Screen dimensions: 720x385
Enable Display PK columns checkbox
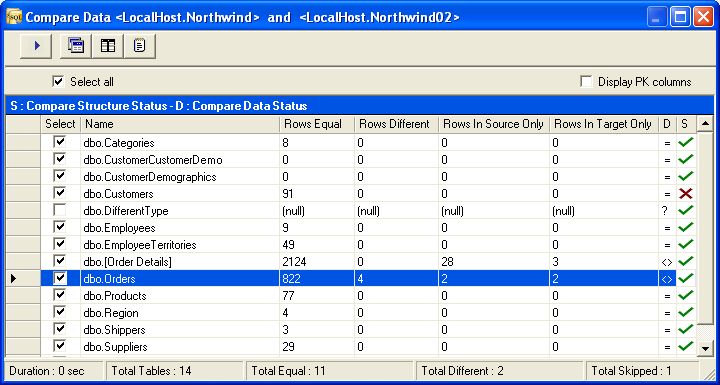586,82
